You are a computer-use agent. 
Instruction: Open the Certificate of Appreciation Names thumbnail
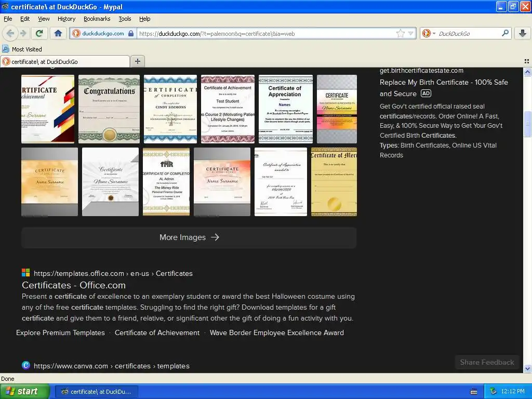[286, 109]
